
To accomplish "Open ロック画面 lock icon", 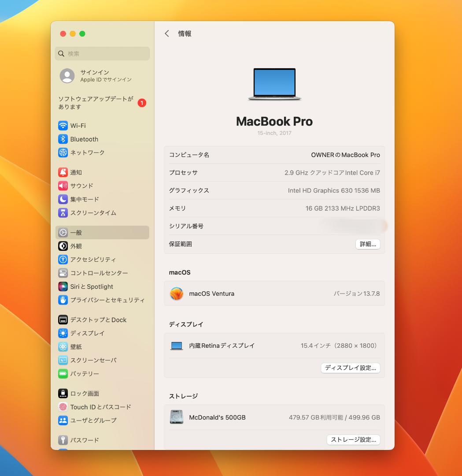I will [x=63, y=394].
